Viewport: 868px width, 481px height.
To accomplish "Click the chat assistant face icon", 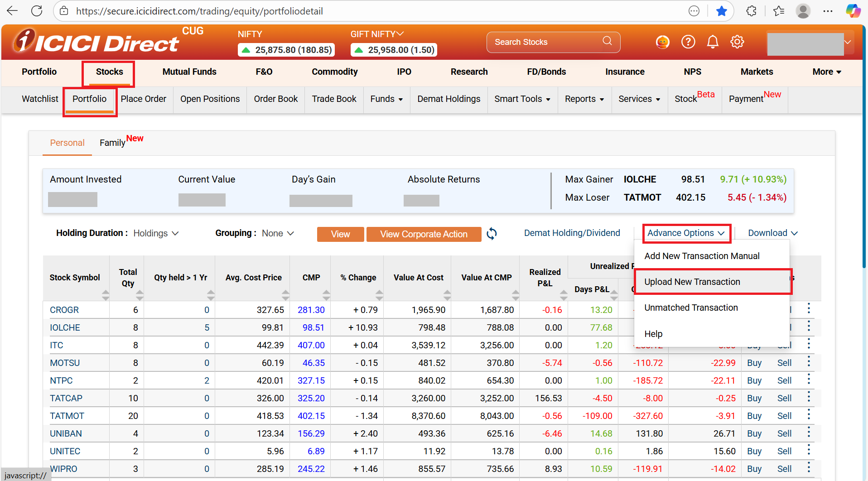I will [x=662, y=42].
